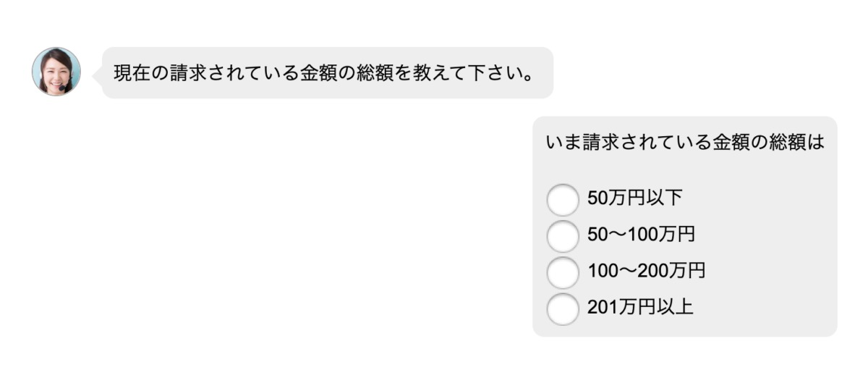The image size is (868, 378).
Task: Select the 50万円以下 radio button
Action: [563, 200]
